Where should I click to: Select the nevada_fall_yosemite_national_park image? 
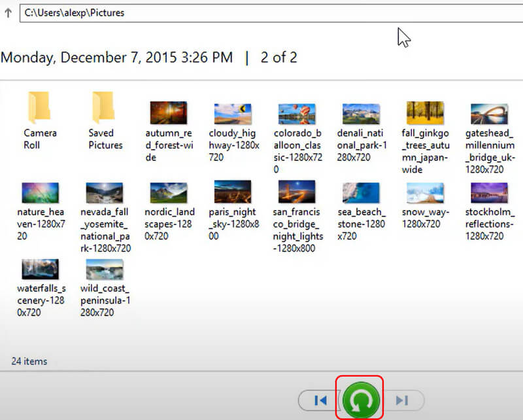[x=105, y=193]
